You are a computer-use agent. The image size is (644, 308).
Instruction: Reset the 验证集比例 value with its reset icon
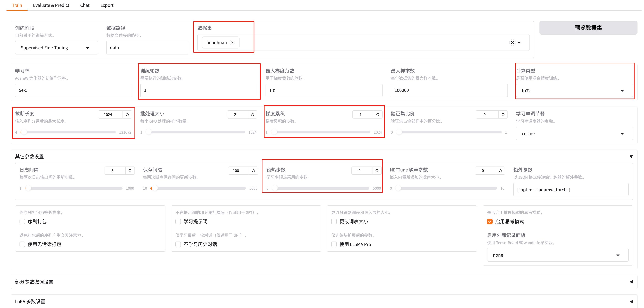tap(503, 114)
